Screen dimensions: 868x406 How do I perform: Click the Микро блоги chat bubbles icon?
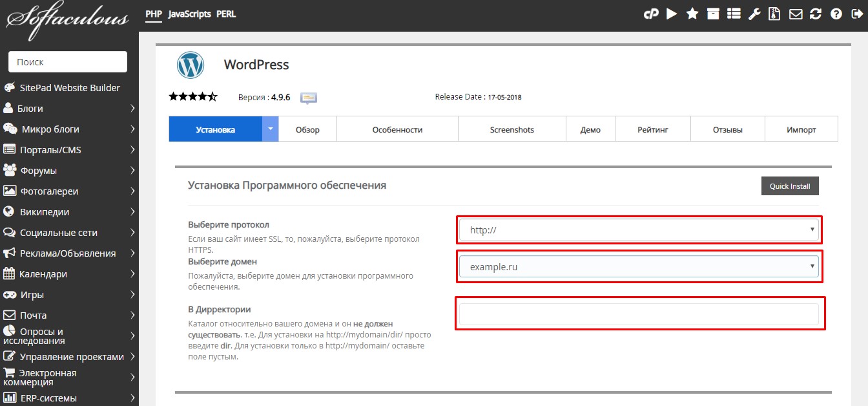[x=10, y=129]
